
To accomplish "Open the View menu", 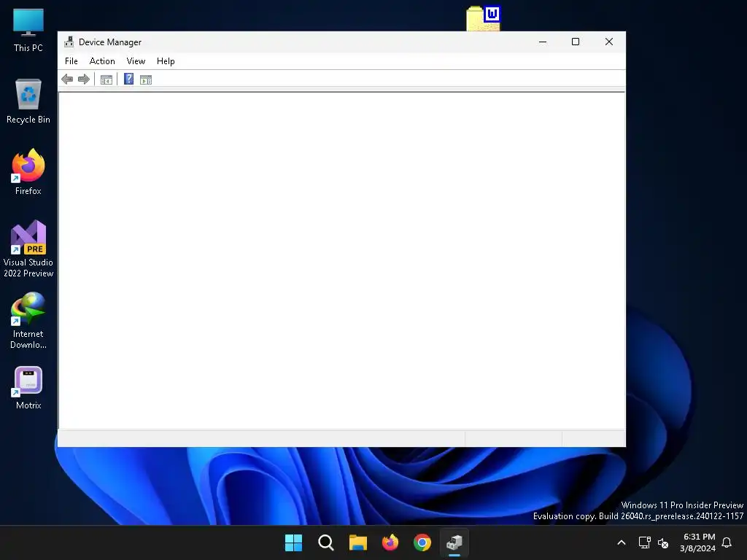I will (136, 61).
